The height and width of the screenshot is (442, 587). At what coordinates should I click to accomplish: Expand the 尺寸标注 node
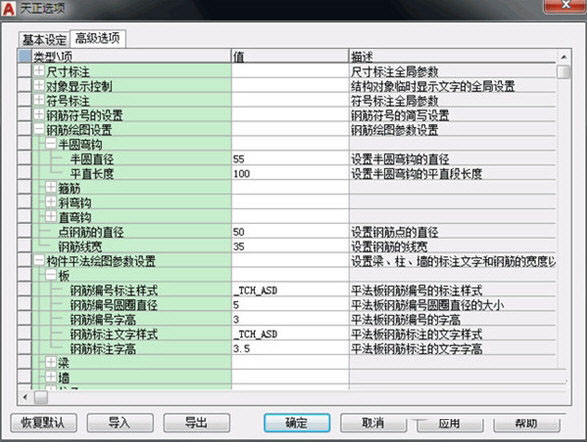39,71
